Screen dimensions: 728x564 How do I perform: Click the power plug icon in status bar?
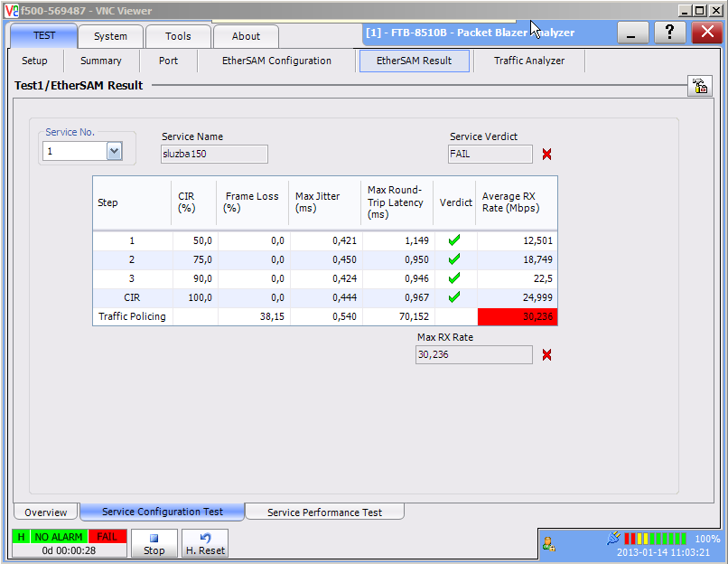[x=613, y=538]
